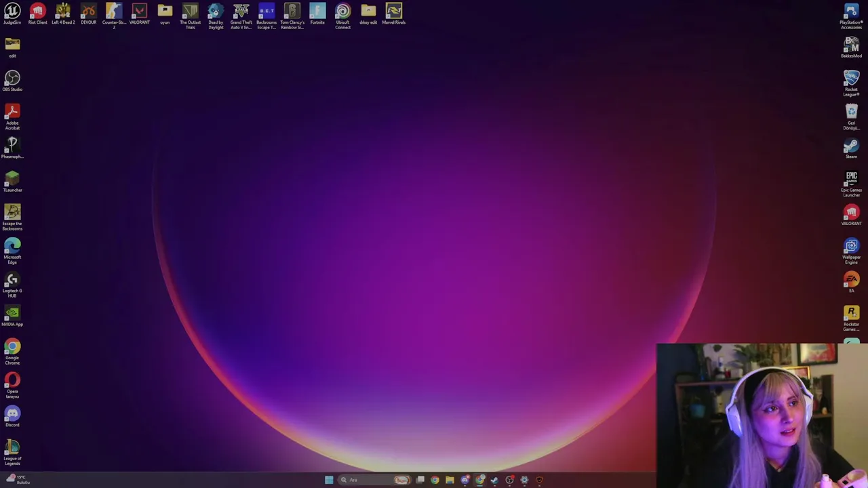Screen dimensions: 868x488
Task: Open File Explorer from the taskbar
Action: click(x=450, y=480)
